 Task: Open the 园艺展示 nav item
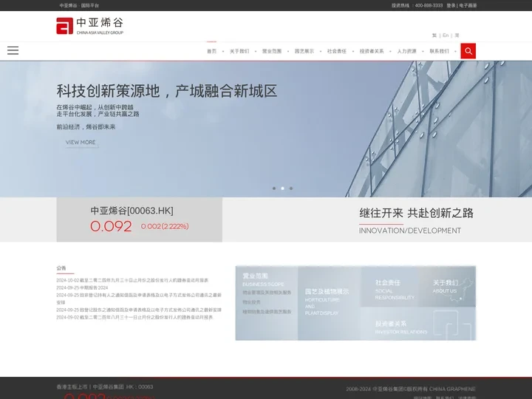point(304,51)
